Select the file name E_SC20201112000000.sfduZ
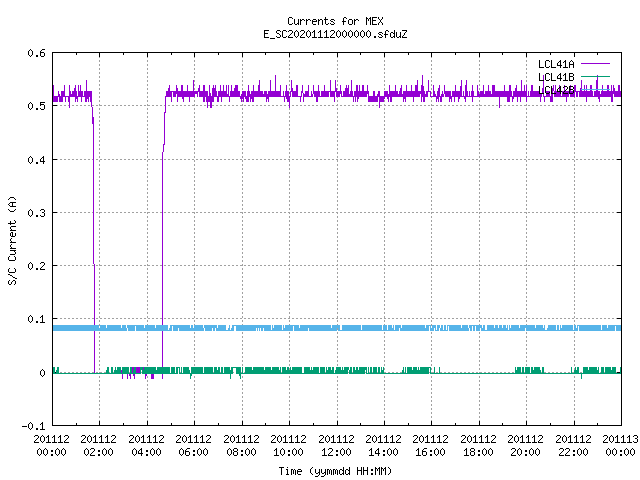This screenshot has height=480, width=640. 335,34
